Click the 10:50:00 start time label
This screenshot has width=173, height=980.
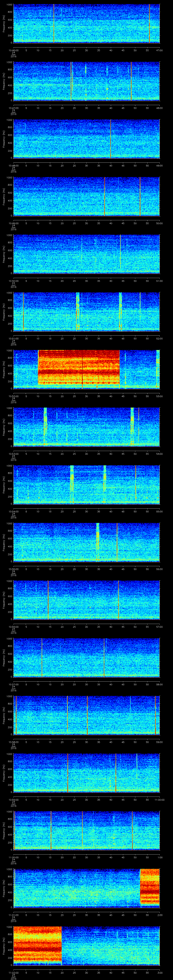point(13,281)
